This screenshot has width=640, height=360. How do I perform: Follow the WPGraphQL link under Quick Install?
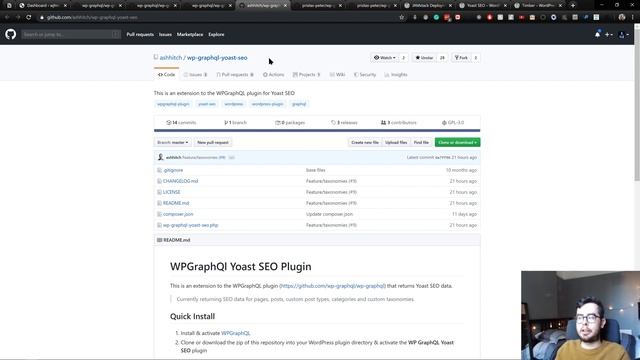coord(236,333)
